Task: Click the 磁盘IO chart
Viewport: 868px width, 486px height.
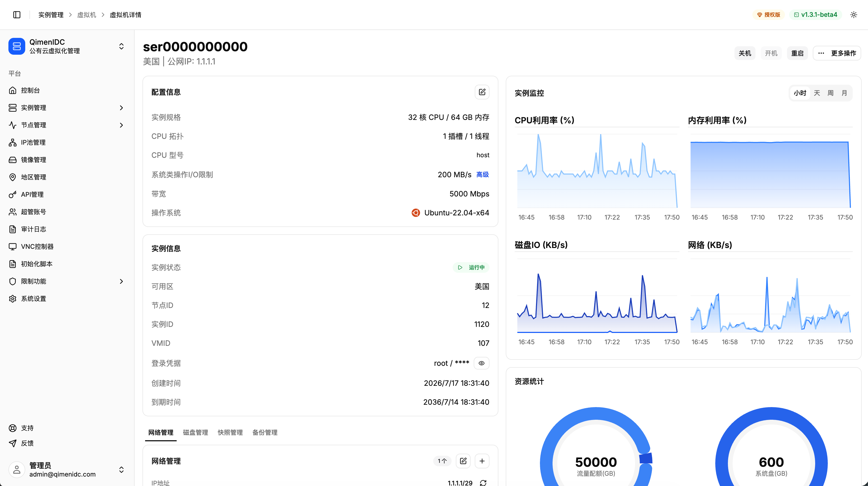Action: pos(597,296)
